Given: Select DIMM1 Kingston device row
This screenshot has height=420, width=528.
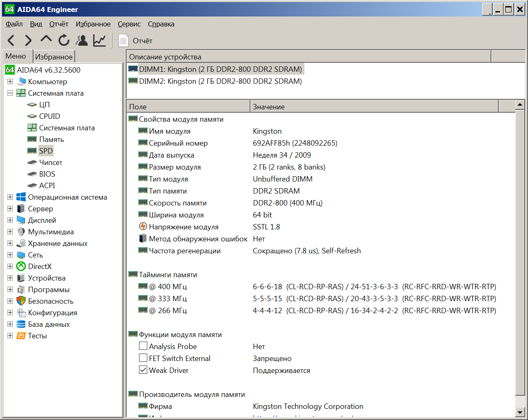Looking at the screenshot, I should pyautogui.click(x=216, y=69).
